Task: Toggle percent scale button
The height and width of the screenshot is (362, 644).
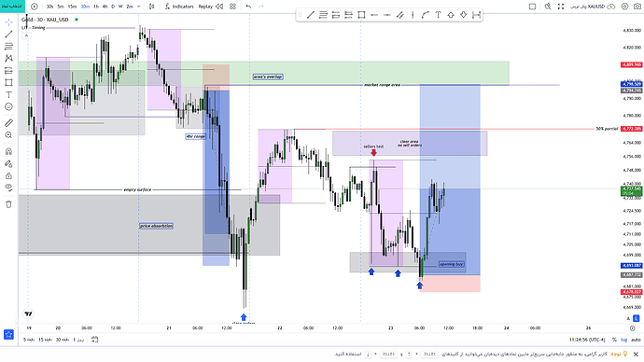Action: pyautogui.click(x=614, y=340)
